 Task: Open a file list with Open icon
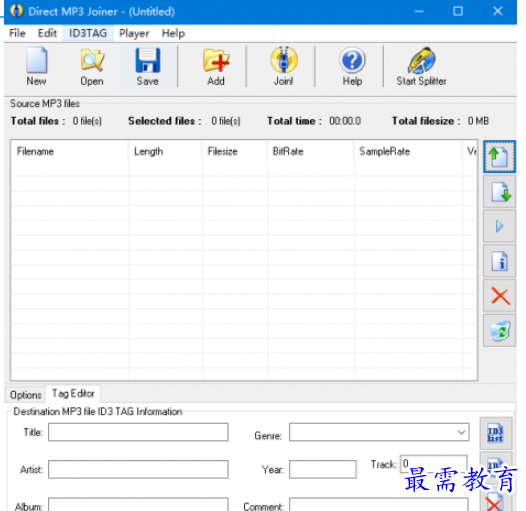[x=92, y=66]
